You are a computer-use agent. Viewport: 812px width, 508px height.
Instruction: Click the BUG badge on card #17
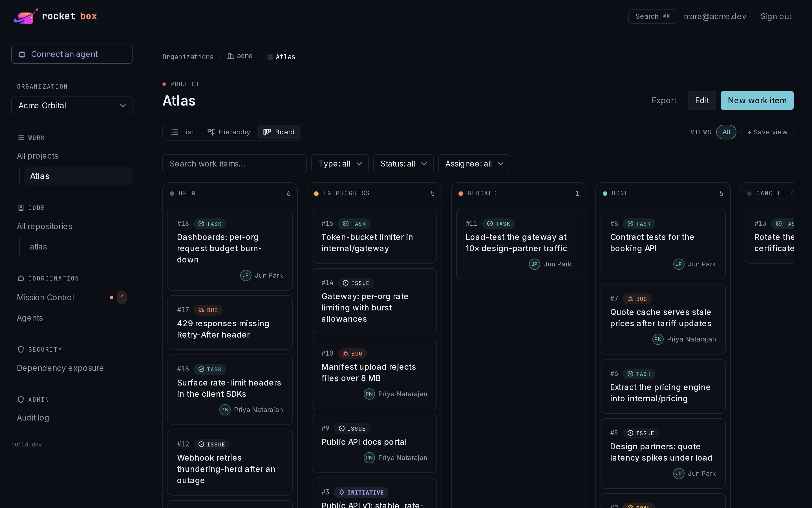click(208, 310)
